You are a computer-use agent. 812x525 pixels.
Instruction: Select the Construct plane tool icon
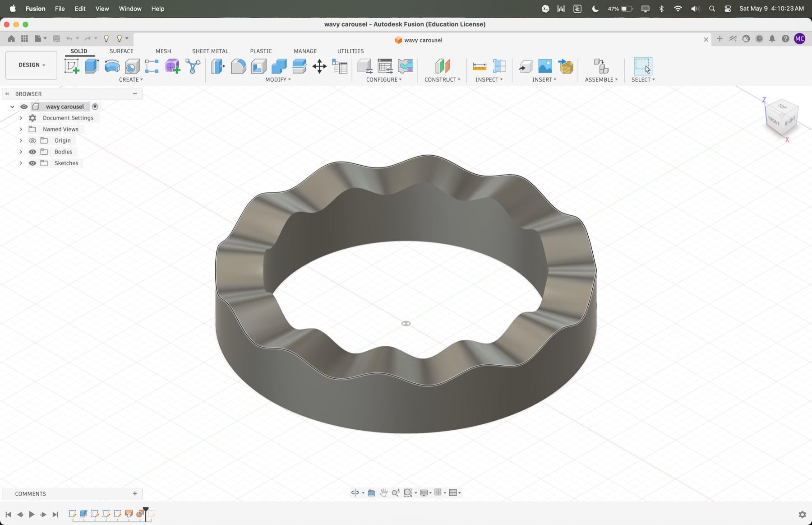443,66
